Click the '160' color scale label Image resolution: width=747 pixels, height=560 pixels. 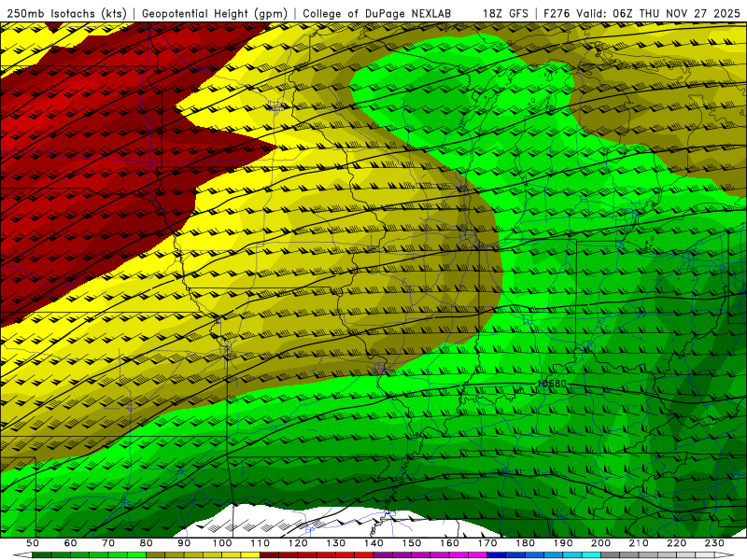point(449,543)
